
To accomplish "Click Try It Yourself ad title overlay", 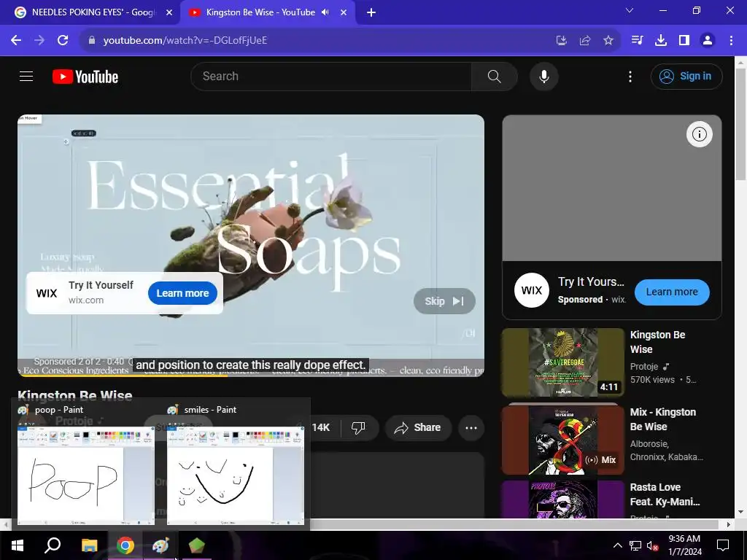I will [x=101, y=285].
